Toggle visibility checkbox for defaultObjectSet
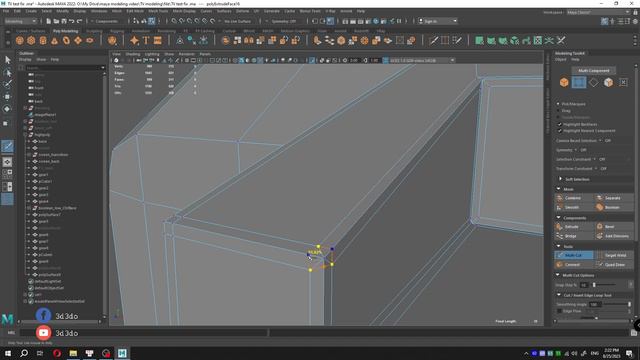The height and width of the screenshot is (360, 640). 31,288
